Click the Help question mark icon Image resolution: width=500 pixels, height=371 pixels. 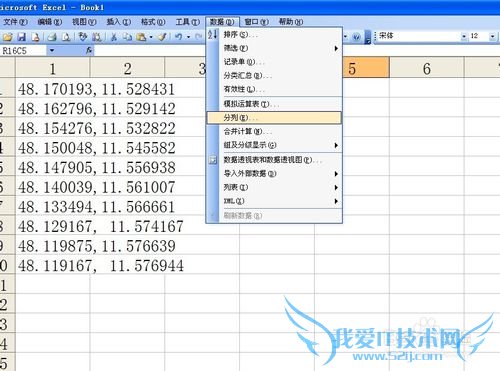click(x=356, y=37)
